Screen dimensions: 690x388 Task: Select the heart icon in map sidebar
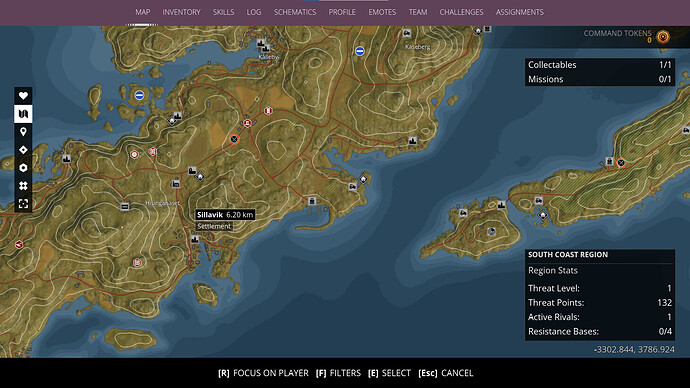click(x=23, y=95)
